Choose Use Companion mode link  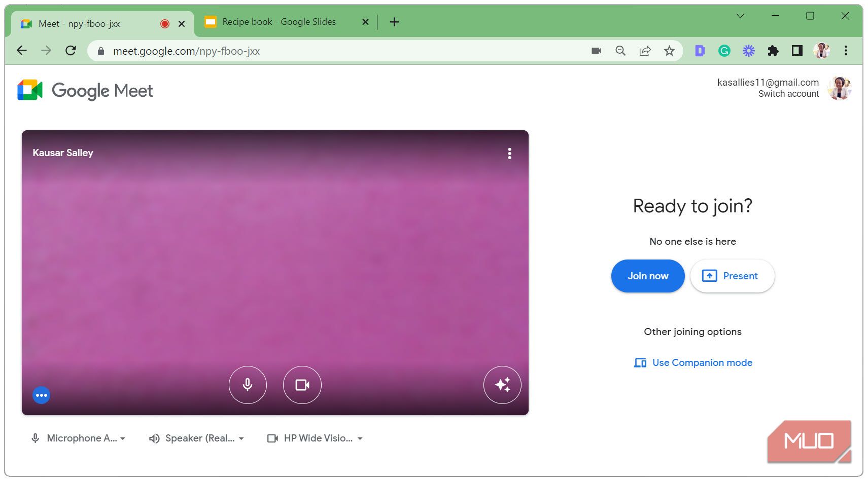pyautogui.click(x=693, y=362)
